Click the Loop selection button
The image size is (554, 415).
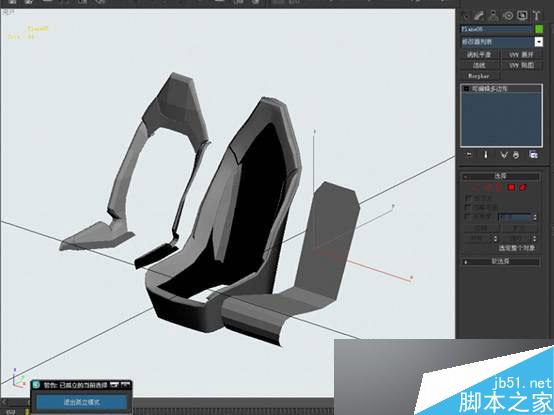pos(517,238)
